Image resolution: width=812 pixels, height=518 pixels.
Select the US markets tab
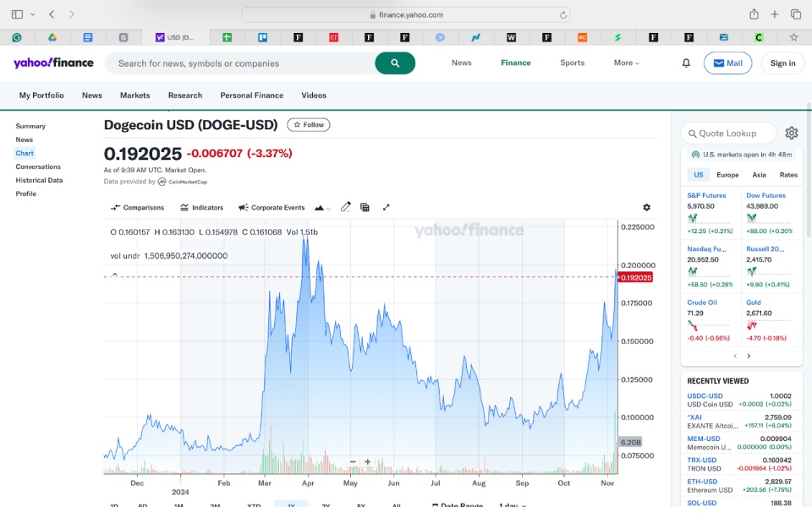click(698, 175)
